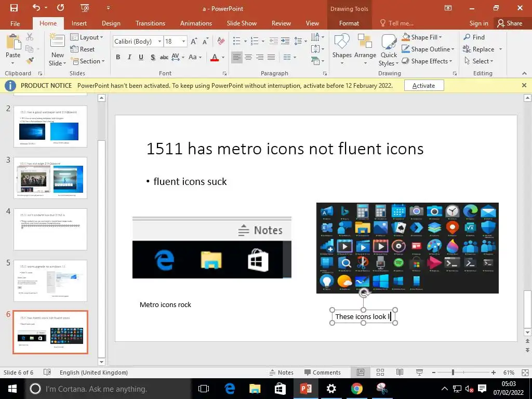Open the Font name combo box dropdown
The width and height of the screenshot is (532, 399).
click(159, 42)
